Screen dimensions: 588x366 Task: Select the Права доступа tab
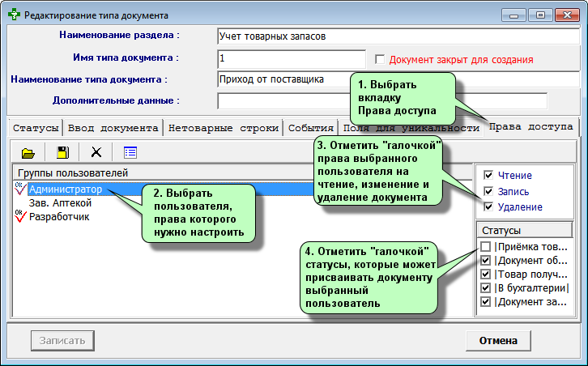tap(530, 127)
